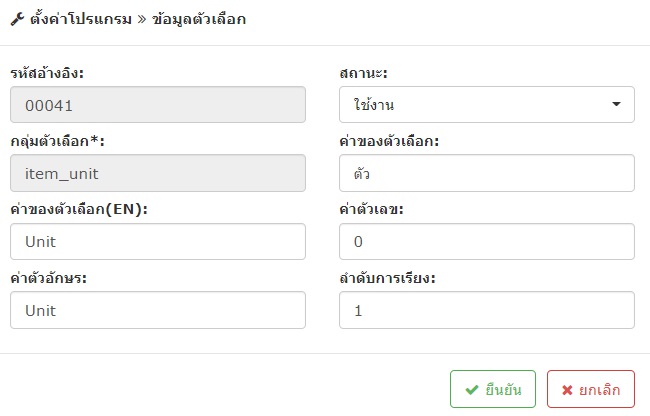650x416 pixels.
Task: Cancel using the ยกเลิก button
Action: coord(591,389)
